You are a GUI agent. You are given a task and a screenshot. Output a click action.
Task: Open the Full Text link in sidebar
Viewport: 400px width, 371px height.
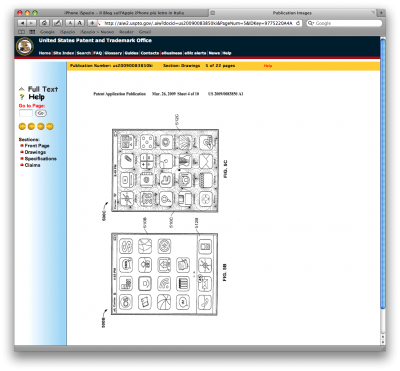click(43, 89)
